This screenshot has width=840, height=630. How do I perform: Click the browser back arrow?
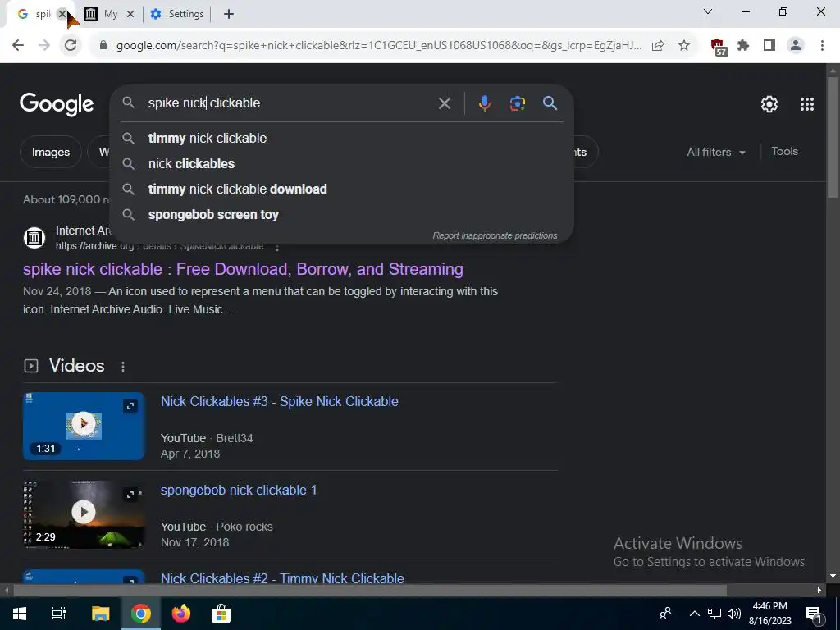click(x=18, y=46)
